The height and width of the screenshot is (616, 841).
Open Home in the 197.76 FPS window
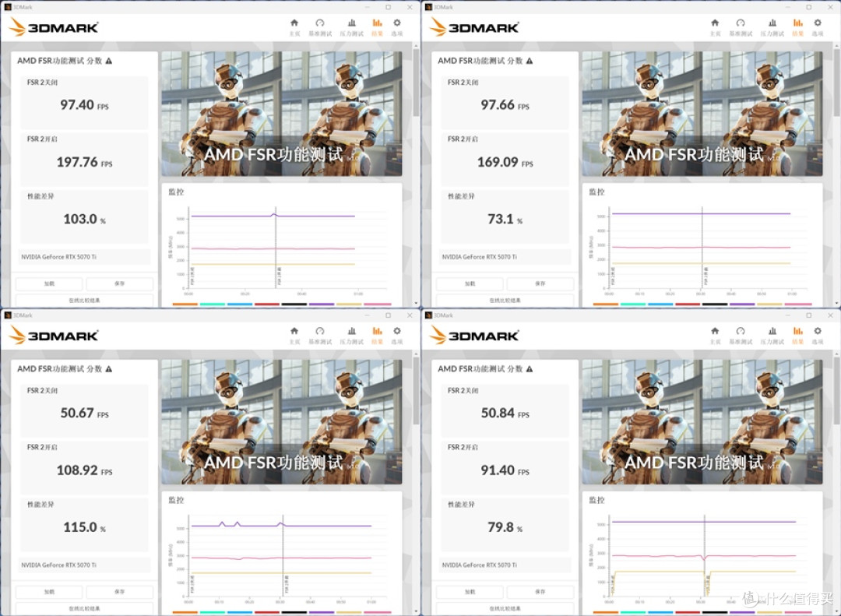[x=294, y=26]
